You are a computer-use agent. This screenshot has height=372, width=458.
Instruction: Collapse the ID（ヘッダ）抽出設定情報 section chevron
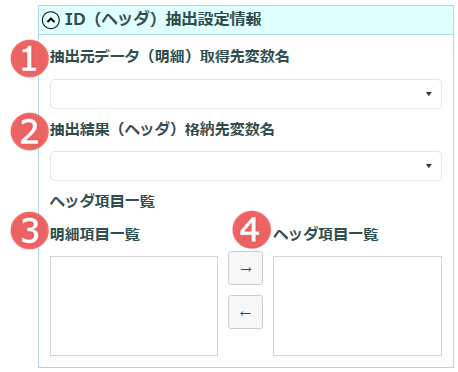click(x=51, y=20)
